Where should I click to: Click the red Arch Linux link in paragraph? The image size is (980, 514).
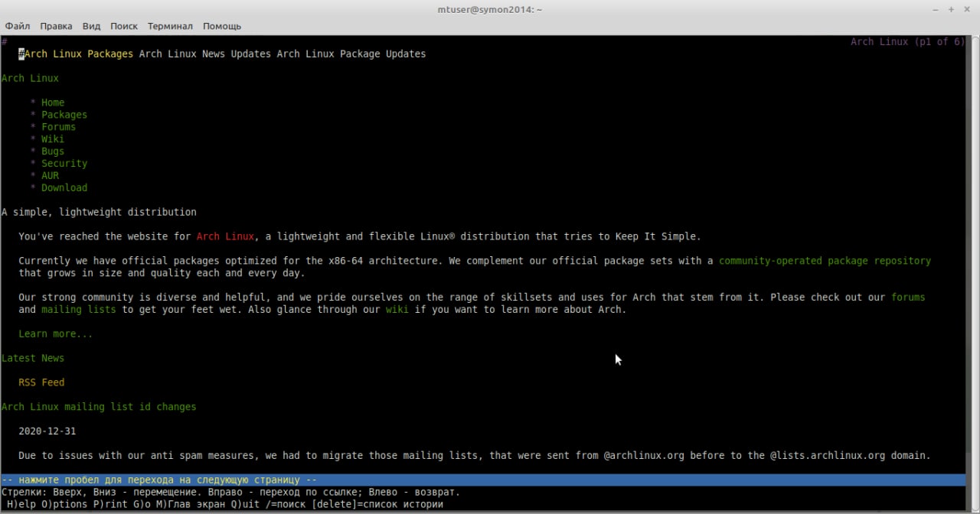tap(225, 236)
